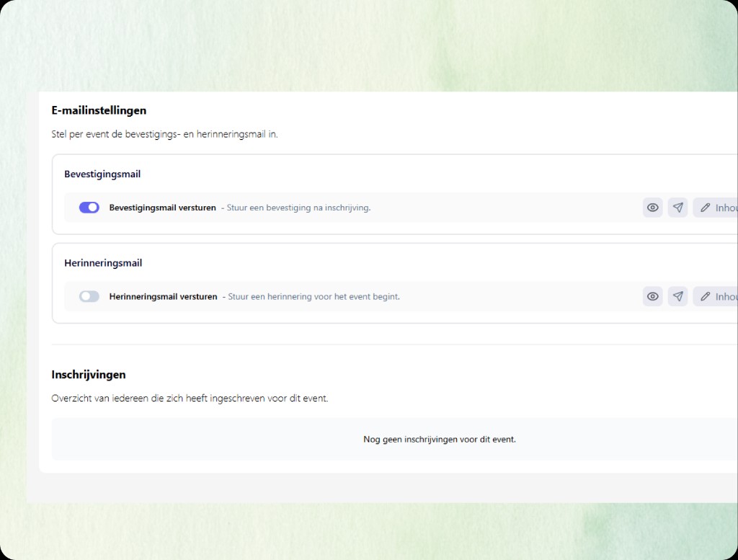
Task: Edit Herinneringsmail content with pencil button
Action: pos(716,296)
